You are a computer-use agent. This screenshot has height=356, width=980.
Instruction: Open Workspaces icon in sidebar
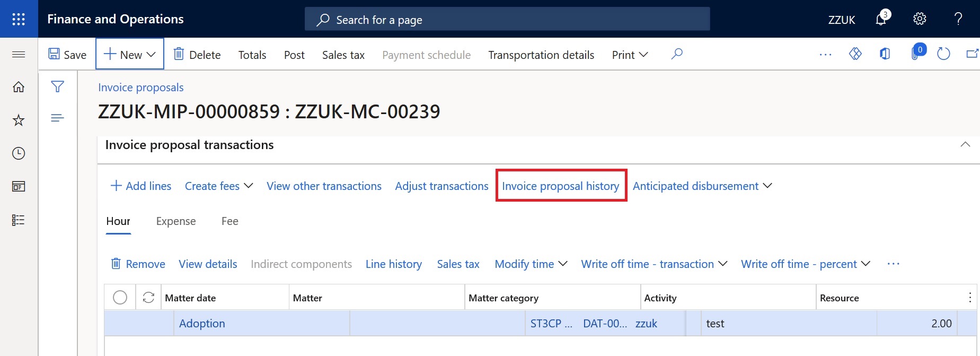19,187
